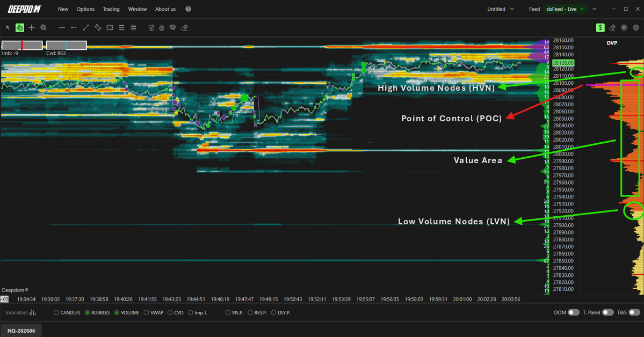This screenshot has width=644, height=337.
Task: Click the dxFeed - Live feed selector
Action: point(565,9)
